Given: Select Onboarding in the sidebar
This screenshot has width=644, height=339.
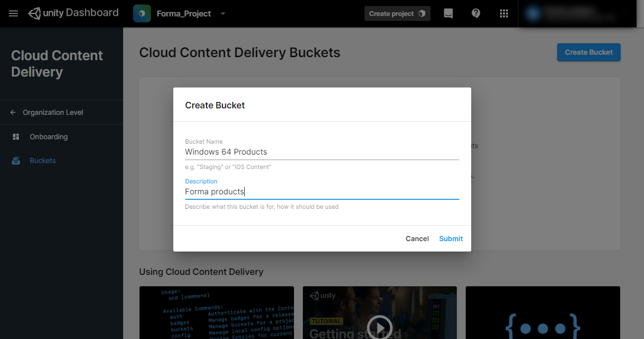Looking at the screenshot, I should (48, 137).
